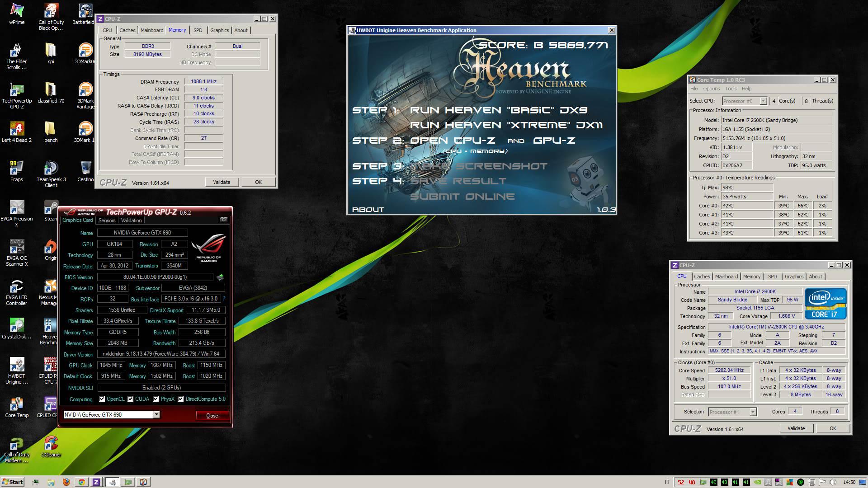Open Caches tab in CPU tab CPU-Z window
The image size is (868, 488).
click(702, 277)
